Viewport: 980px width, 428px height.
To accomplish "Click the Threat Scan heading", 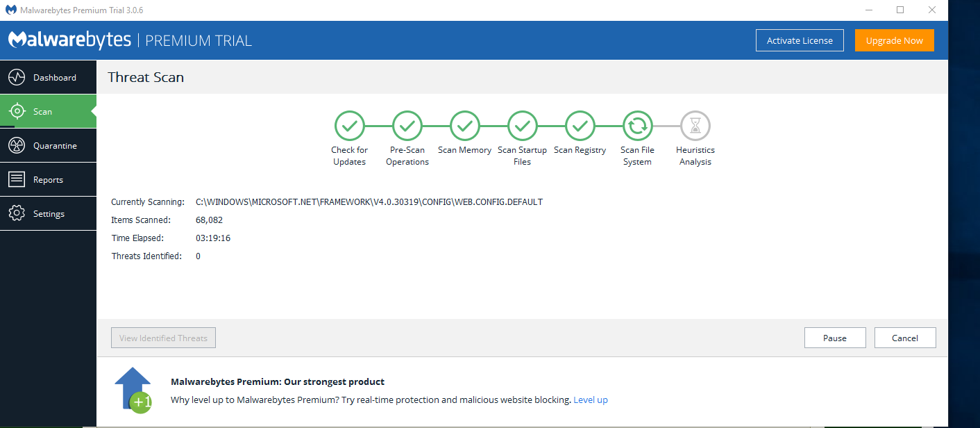I will [146, 77].
